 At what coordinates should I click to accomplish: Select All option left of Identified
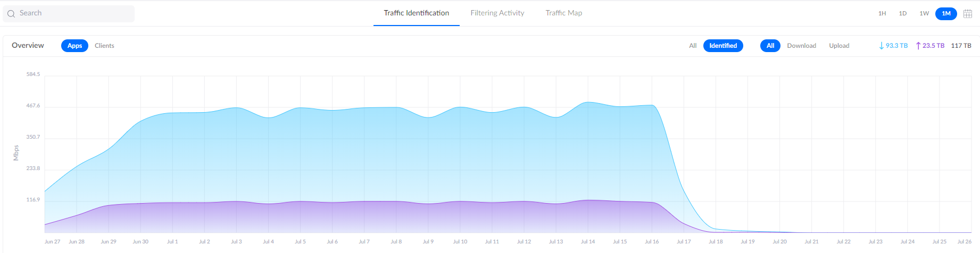(x=693, y=46)
